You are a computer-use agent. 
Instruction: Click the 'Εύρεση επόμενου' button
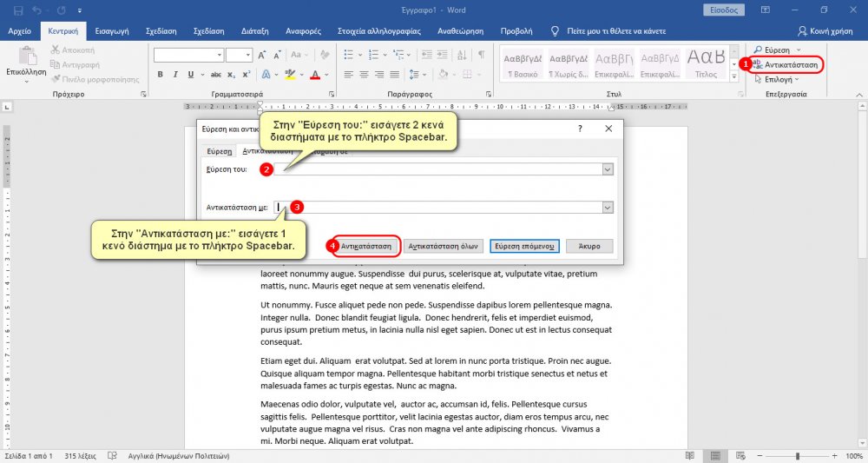click(x=524, y=246)
